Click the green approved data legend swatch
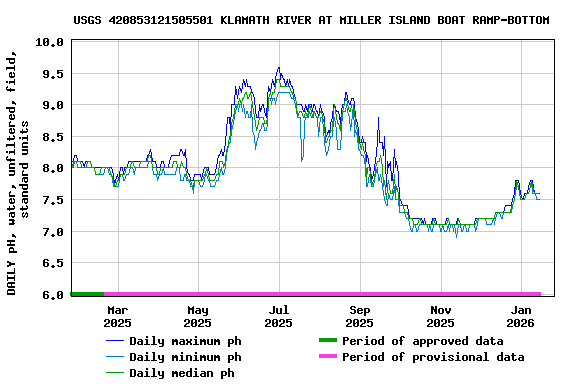The width and height of the screenshot is (576, 384). click(328, 340)
